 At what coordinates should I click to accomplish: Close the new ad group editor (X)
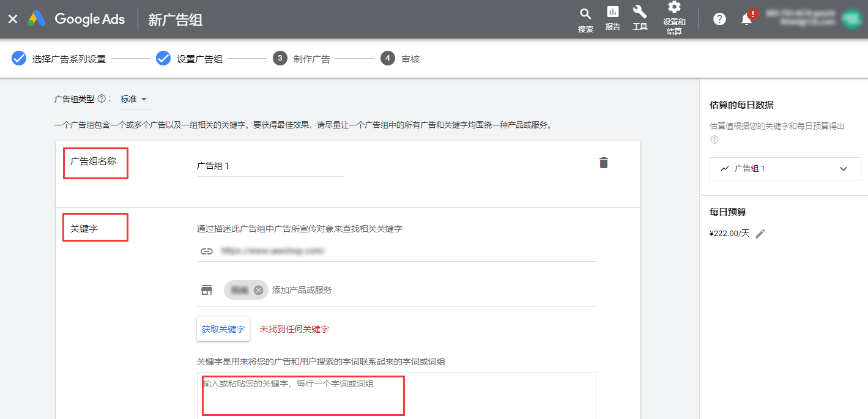coord(12,19)
